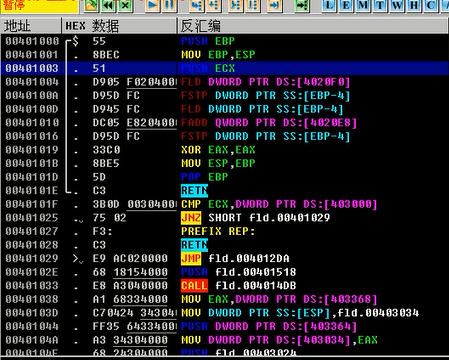Viewport: 449px width, 360px height.
Task: Select the XOR EAX,EAX instruction
Action: (x=218, y=150)
